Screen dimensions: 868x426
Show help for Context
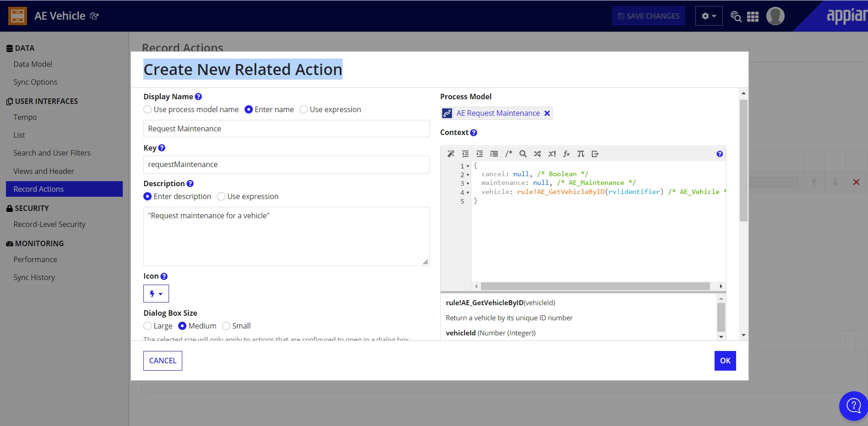(474, 133)
